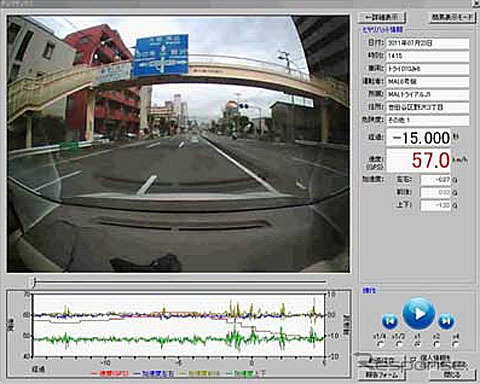
Task: Select the x1/2 playback speed radio button
Action: [400, 344]
